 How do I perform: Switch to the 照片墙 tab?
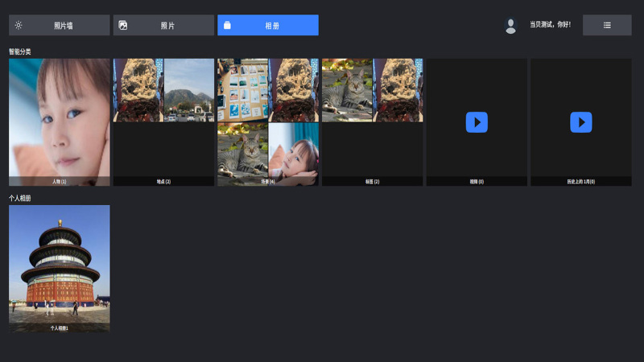coord(60,25)
